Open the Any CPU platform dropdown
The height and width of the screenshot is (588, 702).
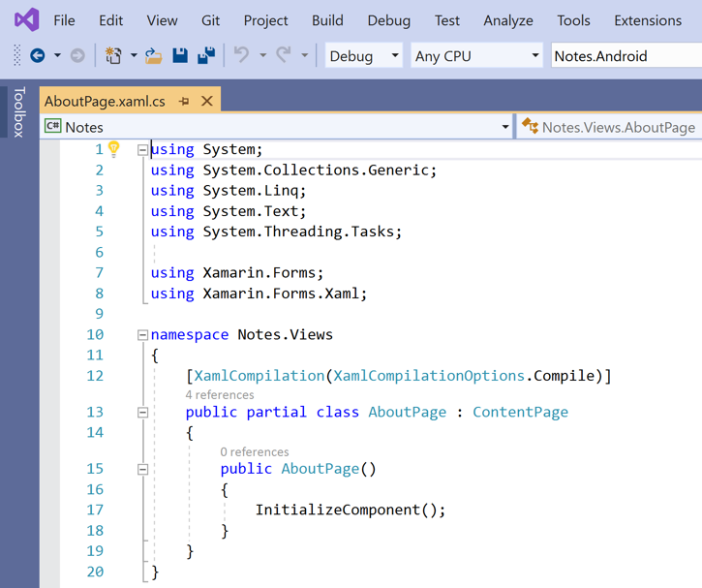click(476, 56)
